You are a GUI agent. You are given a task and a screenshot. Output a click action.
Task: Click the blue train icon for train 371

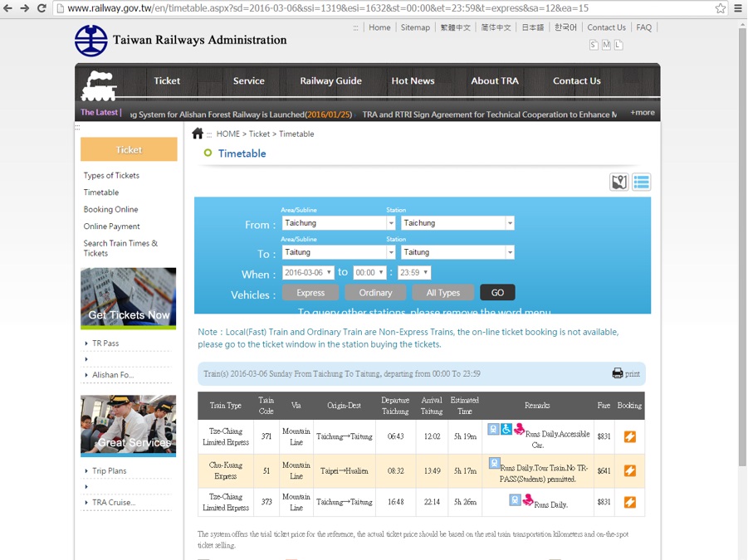coord(493,429)
